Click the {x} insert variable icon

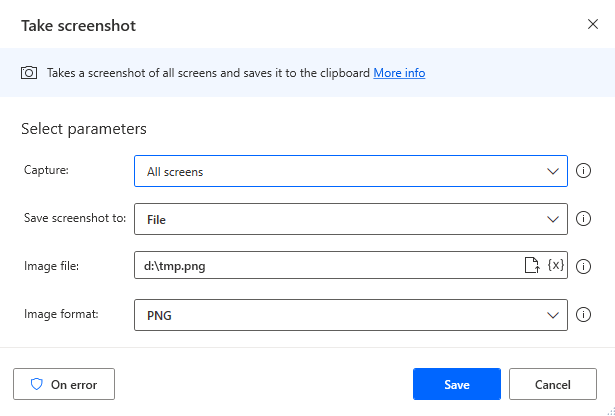[556, 265]
